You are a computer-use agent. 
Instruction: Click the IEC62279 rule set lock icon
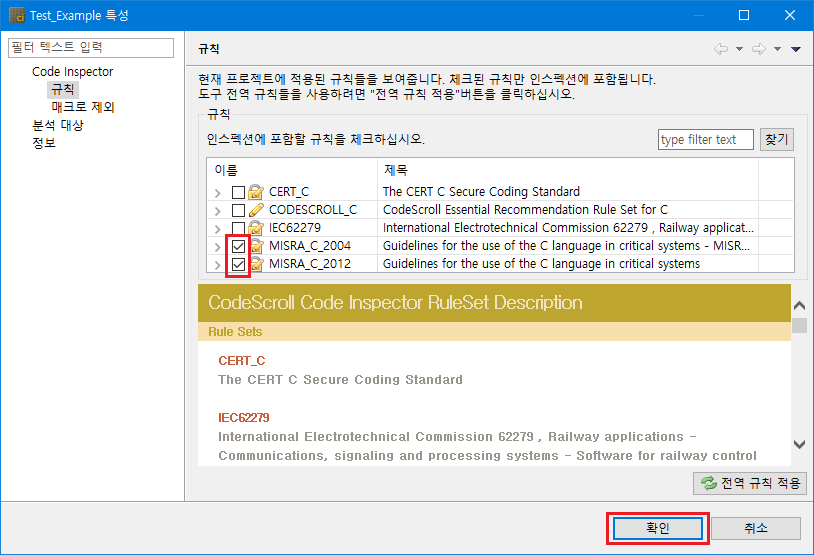pos(255,228)
